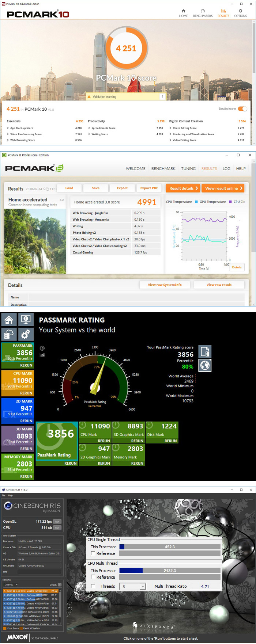Screen dimensions: 256x644
Task: Click power icon on 2D Graphics Mark tile
Action: coord(83,448)
